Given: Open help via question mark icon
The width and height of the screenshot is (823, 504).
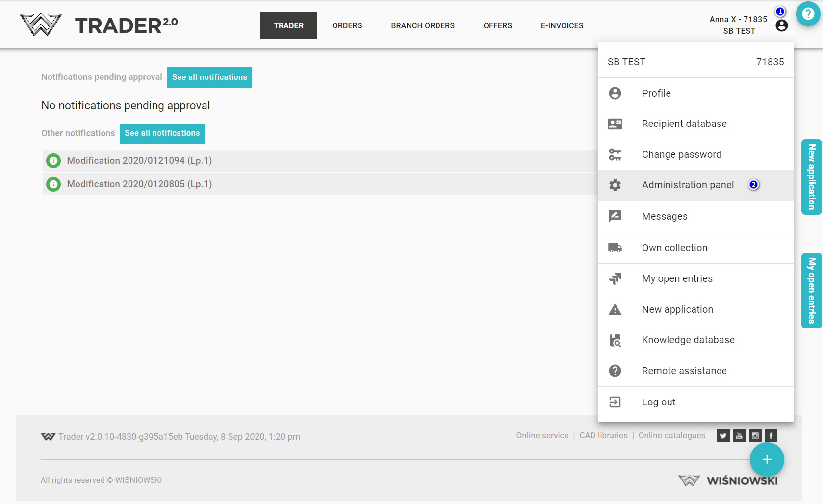Looking at the screenshot, I should tap(808, 14).
